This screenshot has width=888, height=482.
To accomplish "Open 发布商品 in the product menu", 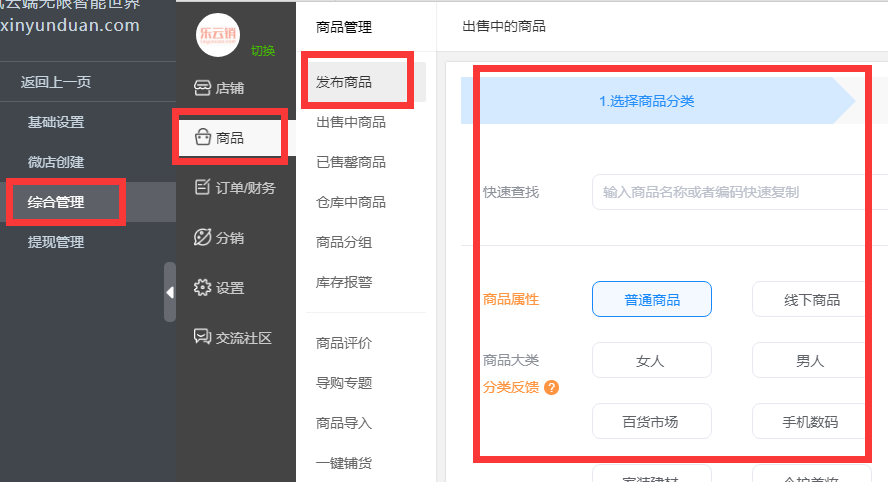I will pos(344,82).
